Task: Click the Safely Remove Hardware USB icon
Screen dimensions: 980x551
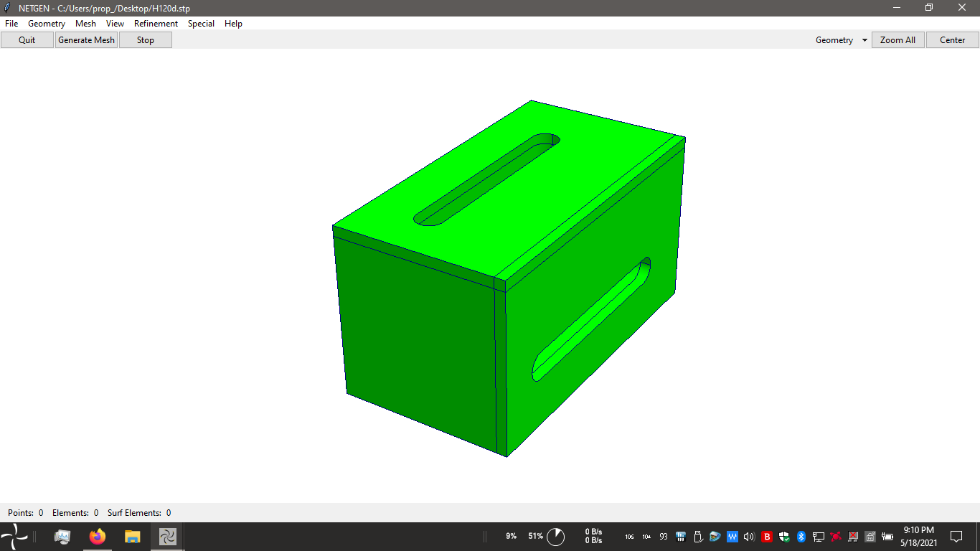Action: coord(698,537)
